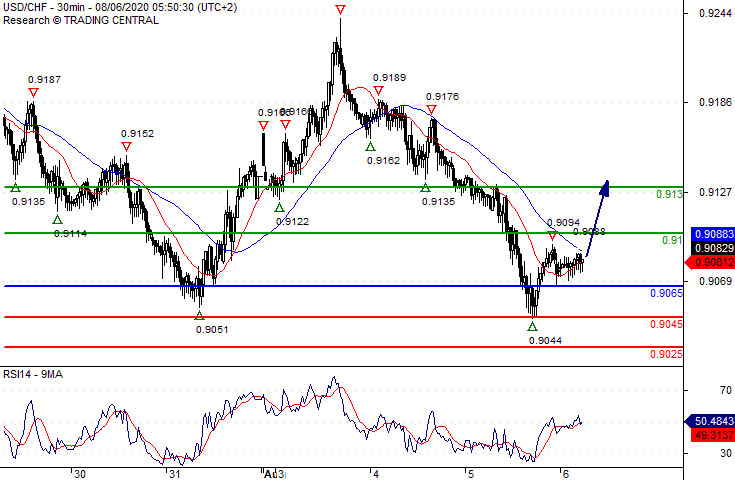This screenshot has height=480, width=735.
Task: Select the red 49.3137 RSI average tag
Action: [x=713, y=435]
